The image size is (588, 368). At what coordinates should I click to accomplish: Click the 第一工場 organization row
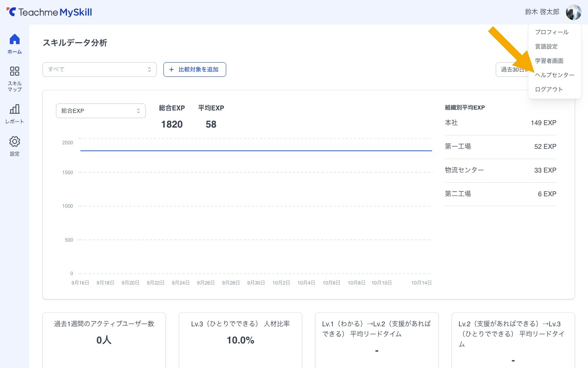pos(501,147)
